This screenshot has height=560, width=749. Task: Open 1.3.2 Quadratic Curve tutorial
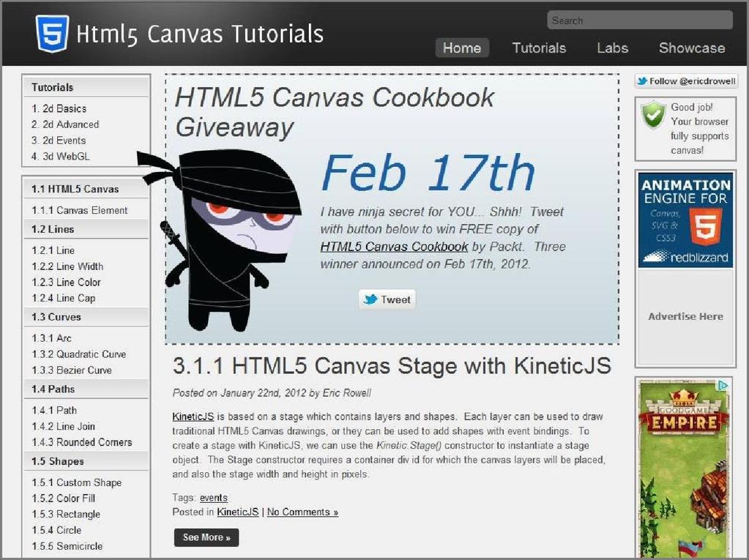[79, 354]
